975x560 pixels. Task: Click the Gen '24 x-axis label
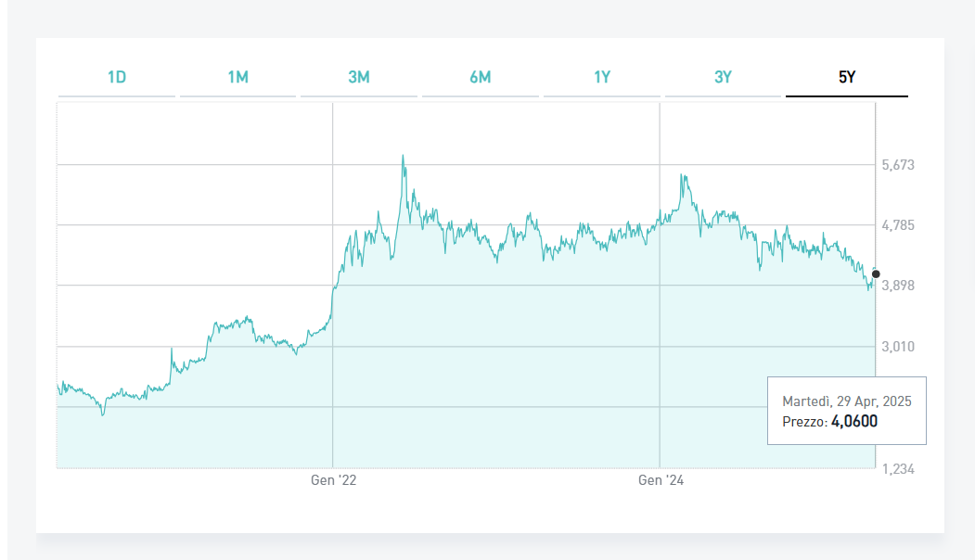(x=661, y=480)
